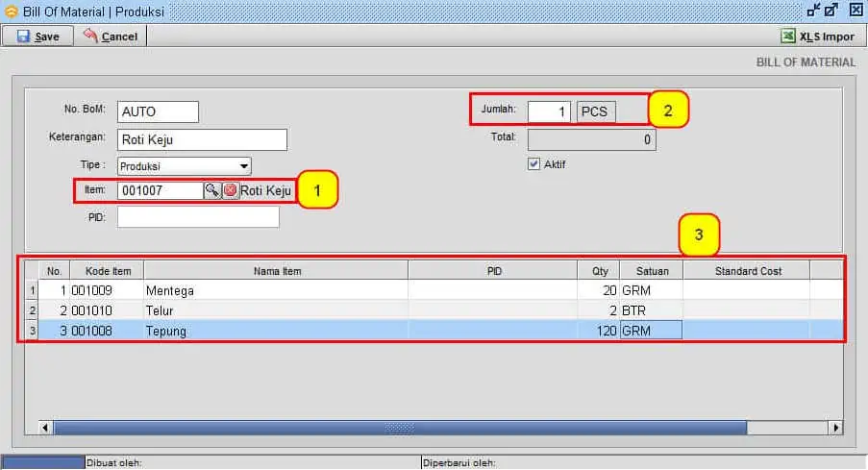Clear item with red X icon
Viewport: 868px width, 470px height.
click(x=231, y=190)
